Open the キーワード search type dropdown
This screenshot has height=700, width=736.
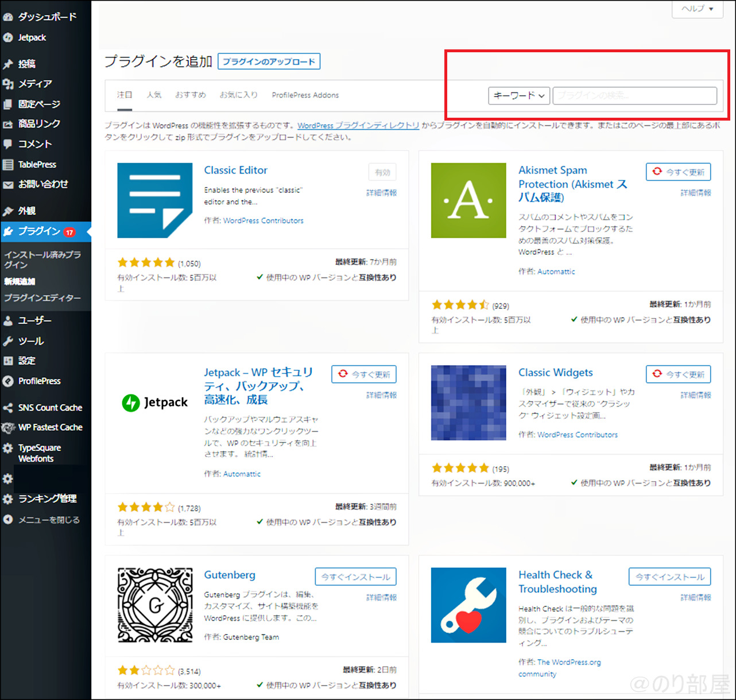tap(519, 96)
